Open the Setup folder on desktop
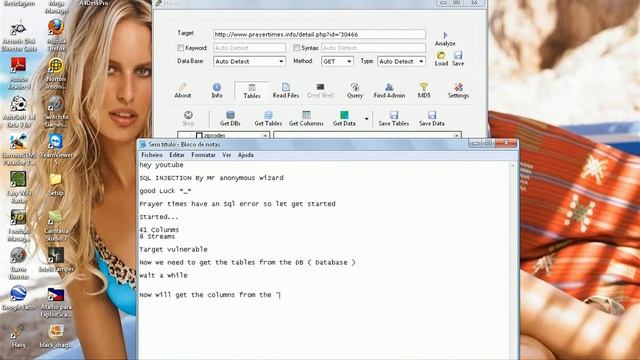640x360 pixels. (56, 180)
